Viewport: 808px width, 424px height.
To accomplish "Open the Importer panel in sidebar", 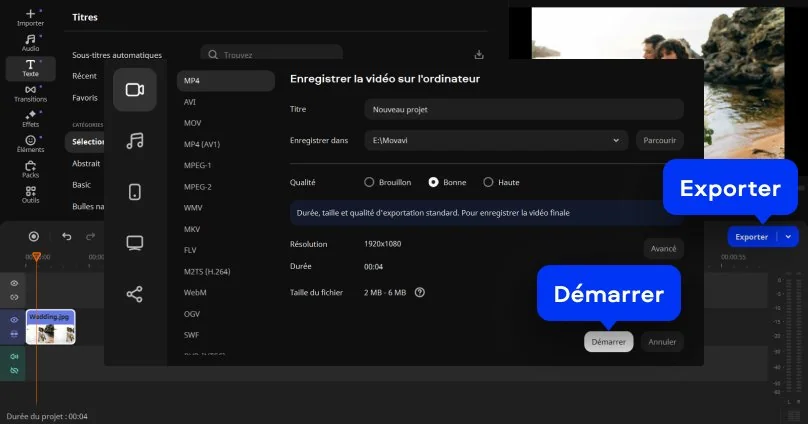I will pyautogui.click(x=30, y=18).
